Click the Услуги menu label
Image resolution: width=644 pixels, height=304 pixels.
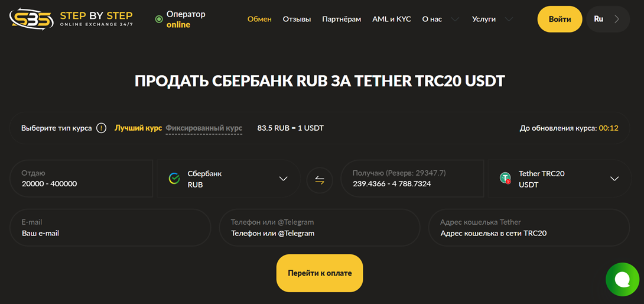point(484,20)
